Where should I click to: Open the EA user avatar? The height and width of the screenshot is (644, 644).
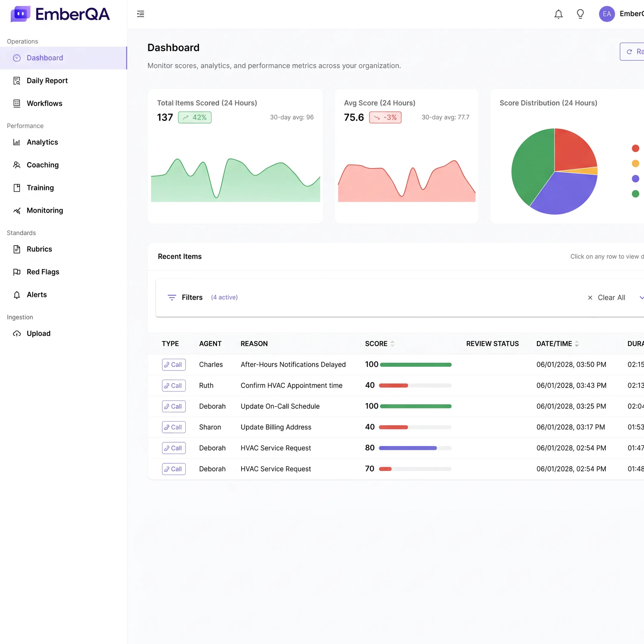(607, 14)
